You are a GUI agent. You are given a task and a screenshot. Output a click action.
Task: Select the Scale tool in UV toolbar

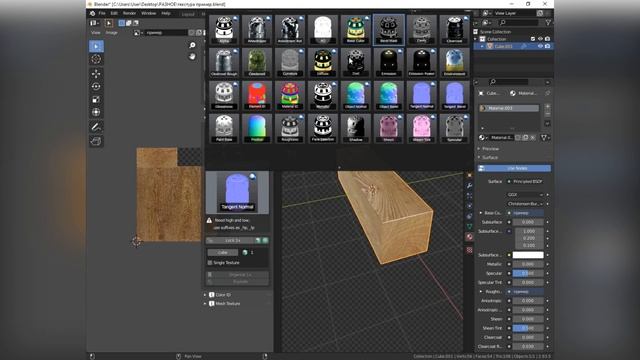pyautogui.click(x=96, y=100)
